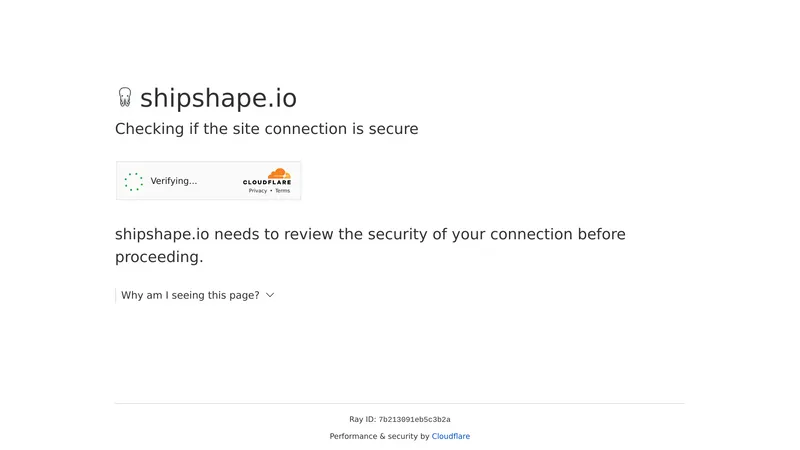Open 'Why am I seeing this page?' text

(x=190, y=295)
